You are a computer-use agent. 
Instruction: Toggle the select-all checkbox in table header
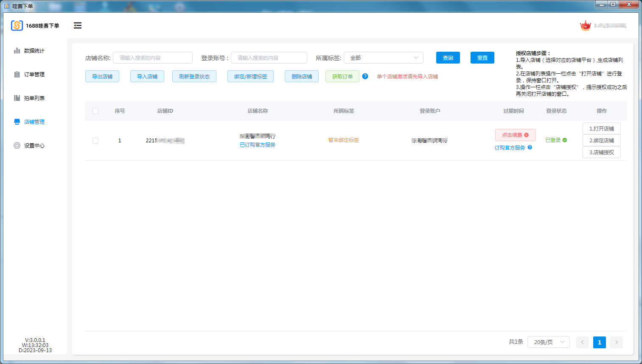click(95, 111)
